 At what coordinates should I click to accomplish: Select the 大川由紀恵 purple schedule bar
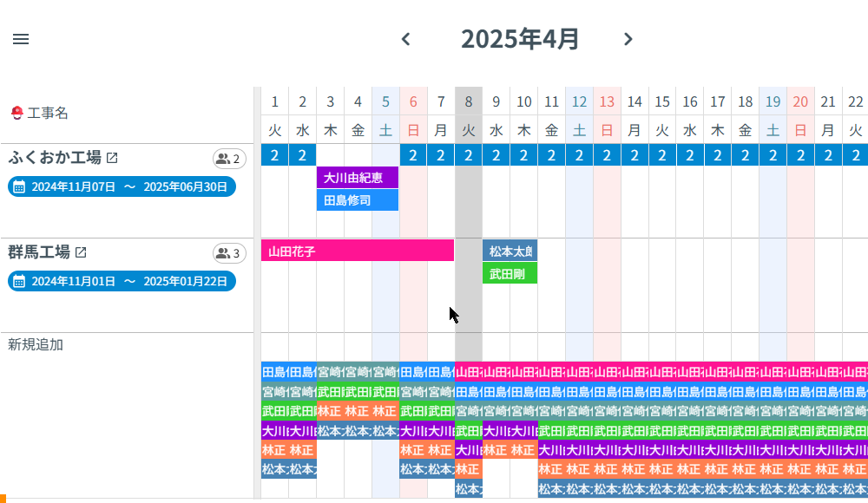tap(357, 178)
